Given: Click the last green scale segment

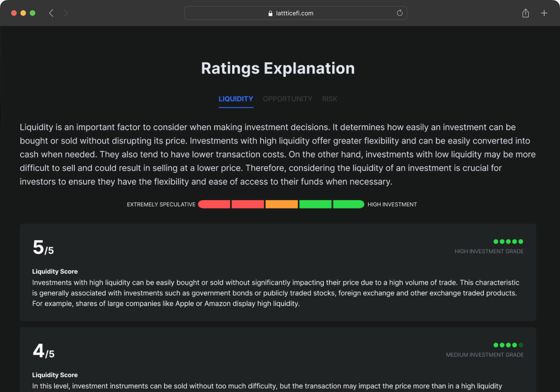Looking at the screenshot, I should 348,204.
